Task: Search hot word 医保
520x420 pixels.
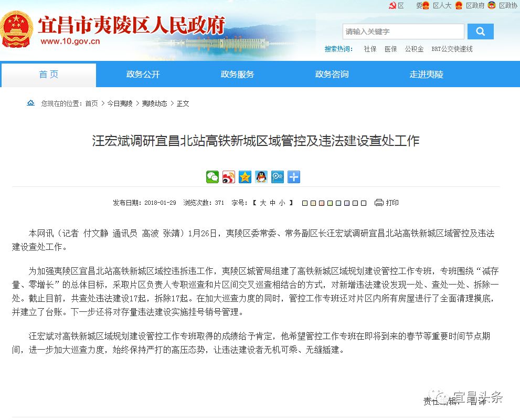Action: (391, 49)
